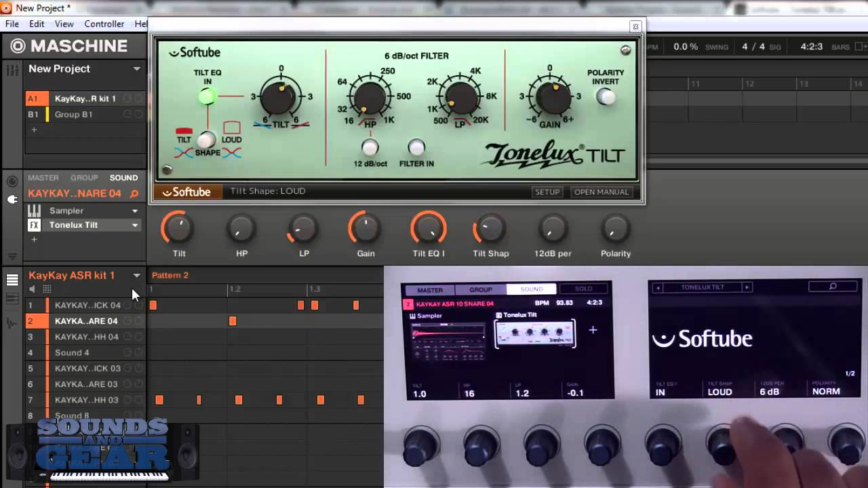Click the Tilt EQ I macro knob
The width and height of the screenshot is (868, 488).
[429, 228]
